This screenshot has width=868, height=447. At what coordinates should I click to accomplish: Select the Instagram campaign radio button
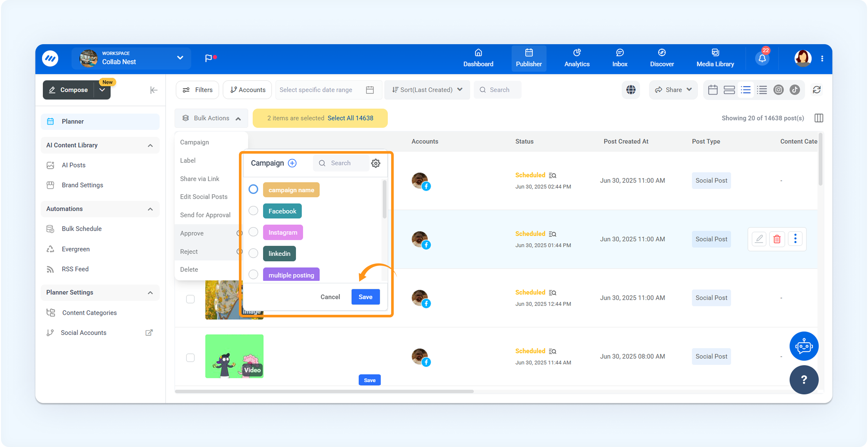click(254, 232)
